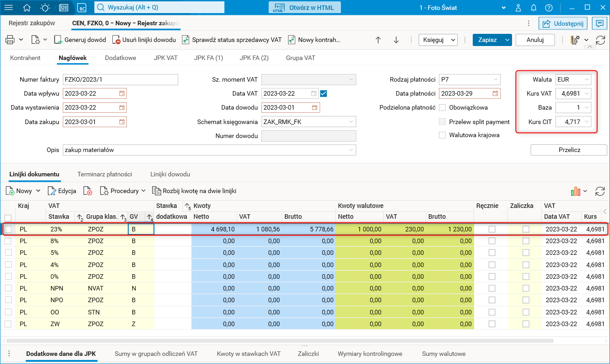Click the chart icon above the grid
The height and width of the screenshot is (364, 610).
pyautogui.click(x=575, y=191)
